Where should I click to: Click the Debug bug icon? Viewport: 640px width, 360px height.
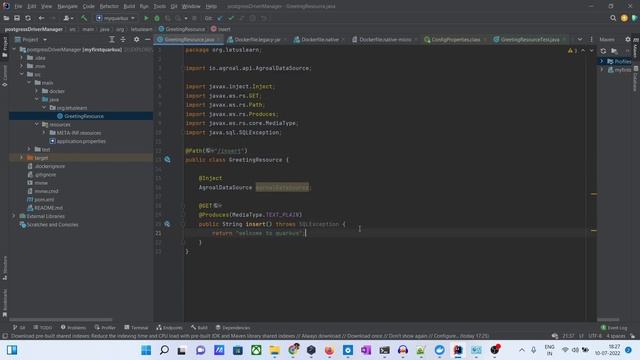(x=157, y=18)
